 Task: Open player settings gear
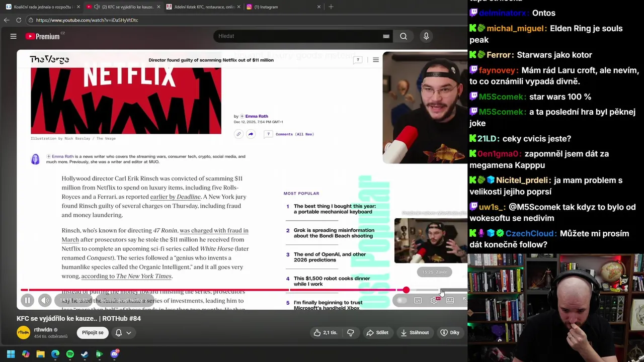click(x=434, y=301)
